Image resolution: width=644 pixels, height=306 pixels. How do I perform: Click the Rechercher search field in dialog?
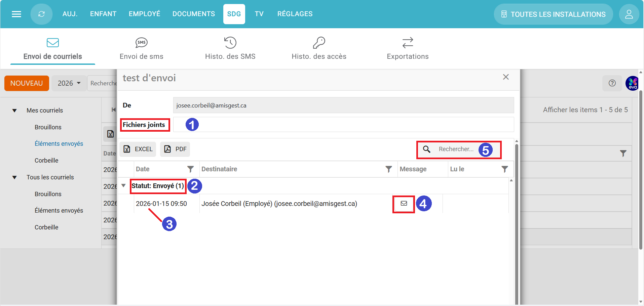click(x=456, y=149)
